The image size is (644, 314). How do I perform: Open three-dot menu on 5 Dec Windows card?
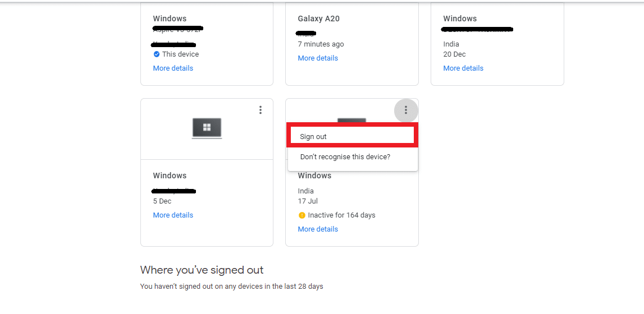coord(261,110)
